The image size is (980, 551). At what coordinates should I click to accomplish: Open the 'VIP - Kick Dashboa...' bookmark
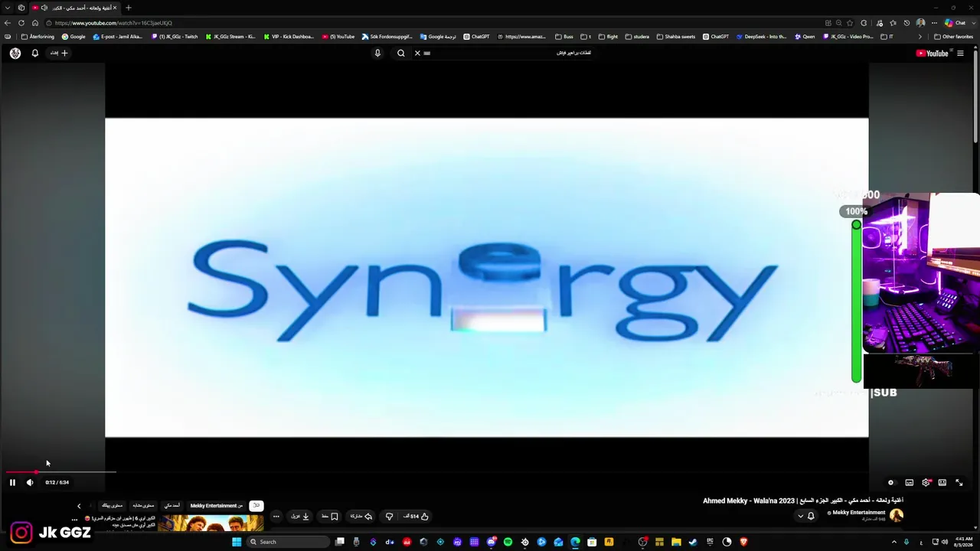[x=289, y=37]
